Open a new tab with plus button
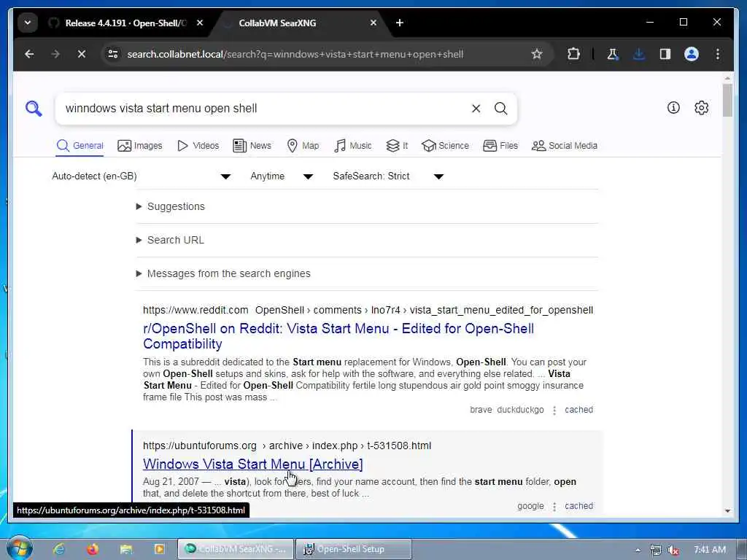The width and height of the screenshot is (747, 560). [x=400, y=23]
